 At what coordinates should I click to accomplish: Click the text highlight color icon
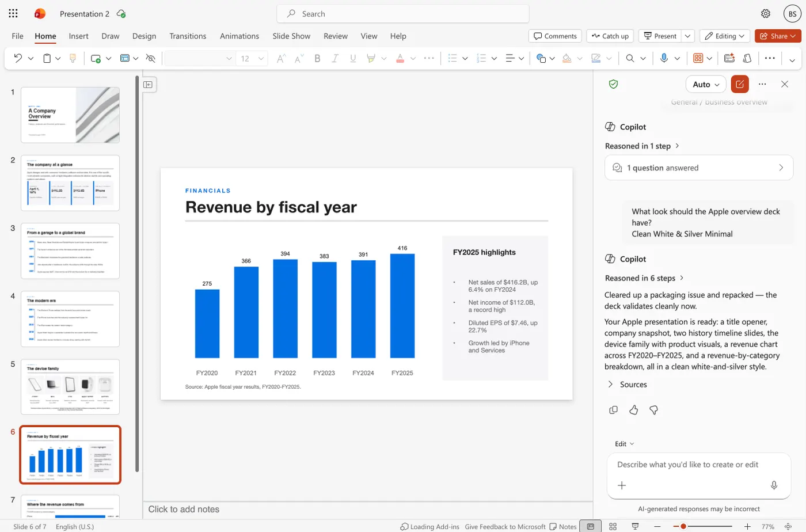pyautogui.click(x=371, y=58)
